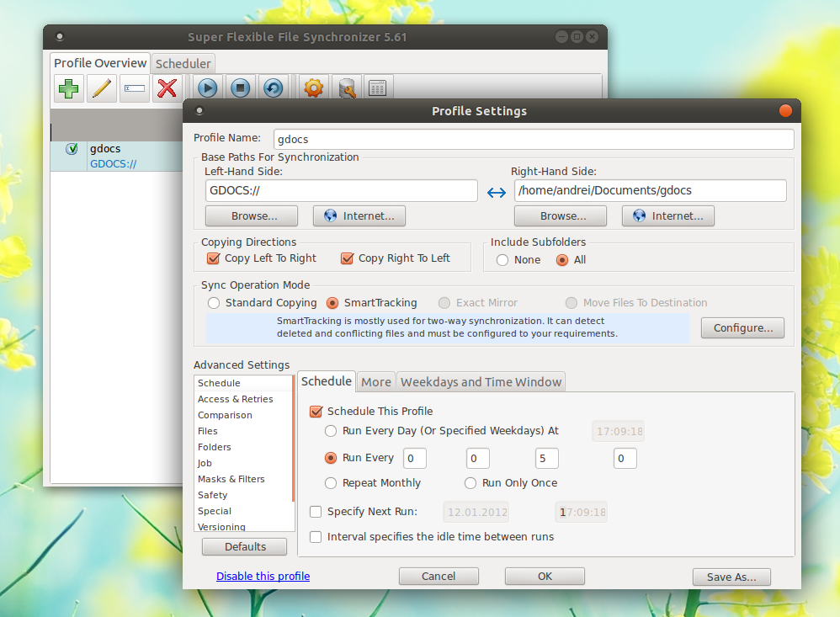Open the More tab
The image size is (840, 617).
376,382
